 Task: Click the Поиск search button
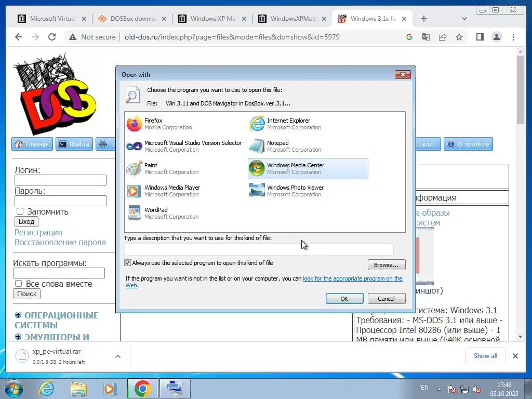(27, 294)
